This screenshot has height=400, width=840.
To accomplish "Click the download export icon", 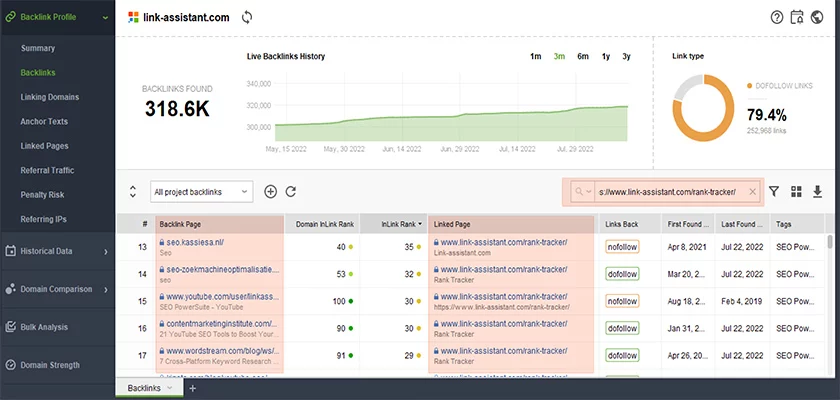I will (818, 191).
